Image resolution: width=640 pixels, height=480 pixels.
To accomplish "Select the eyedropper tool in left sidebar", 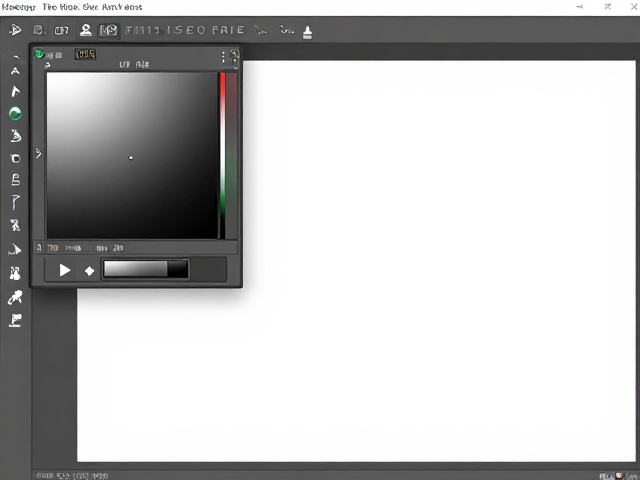I will tap(15, 298).
